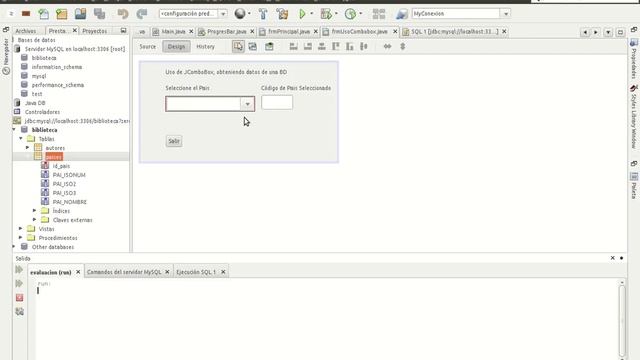Click the New Project toolbar icon
Viewport: 640px width, 360px height.
62,14
